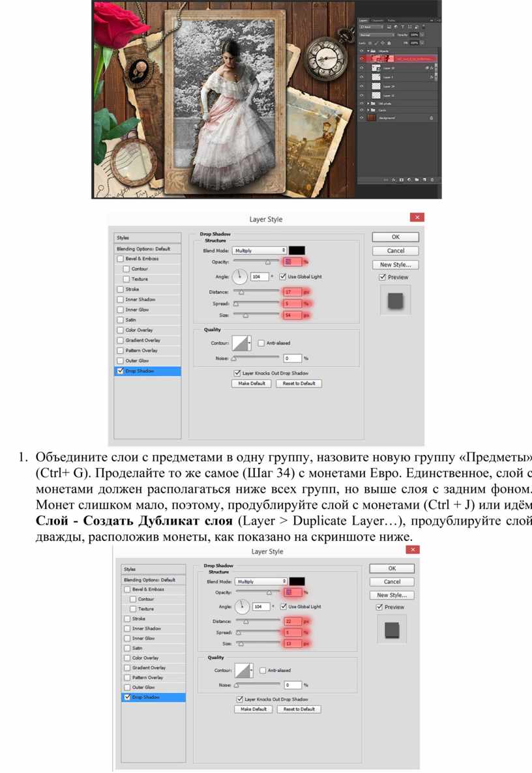
Task: Open the layer blend mode dropdown in Layers panel
Action: (x=377, y=35)
